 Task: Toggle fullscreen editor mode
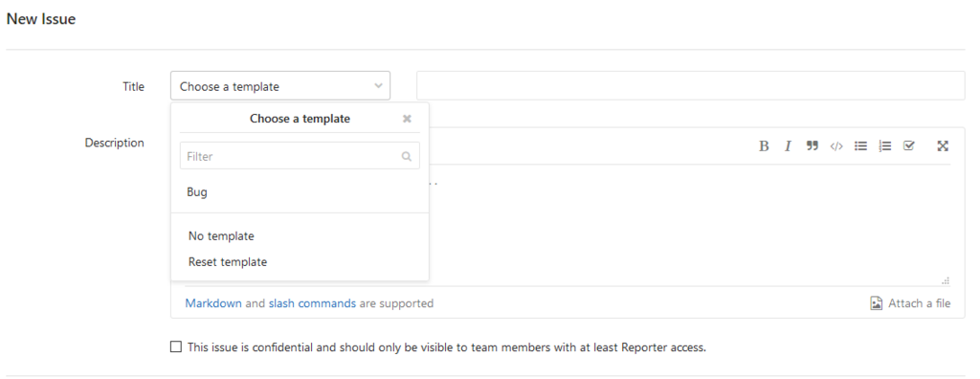(943, 145)
